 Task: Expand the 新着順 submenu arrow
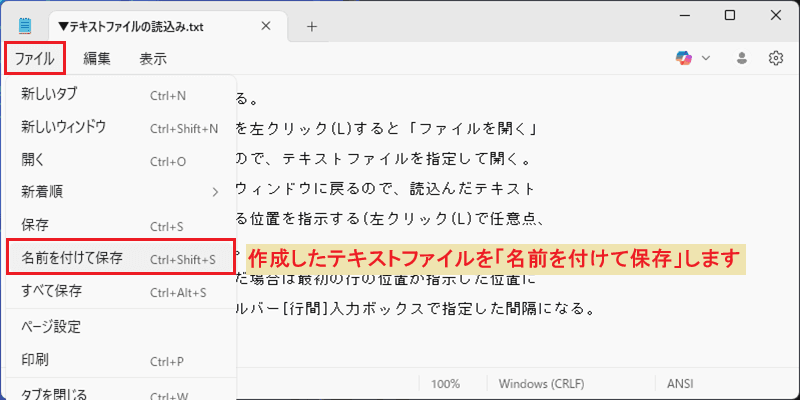click(215, 192)
